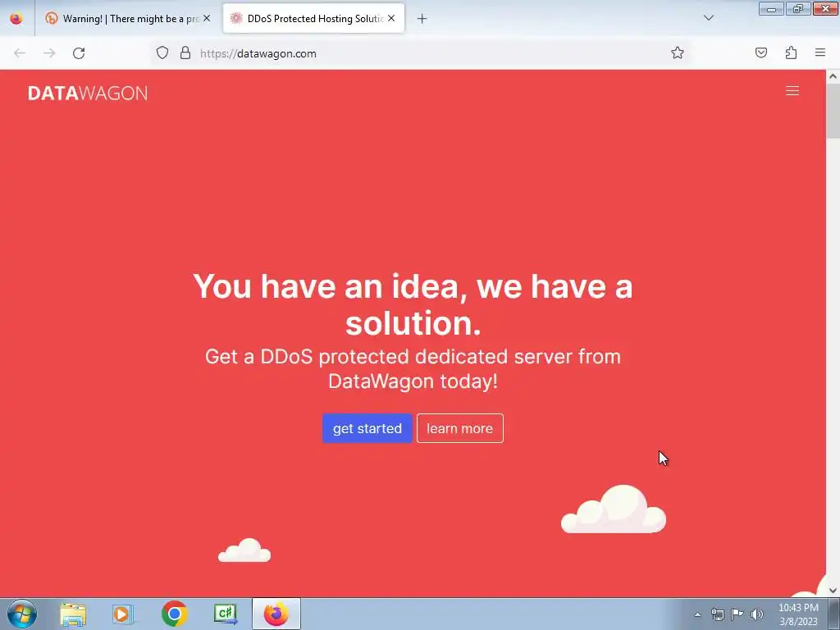The image size is (840, 630).
Task: Click the Firefox View icon in tab strip
Action: (16, 19)
